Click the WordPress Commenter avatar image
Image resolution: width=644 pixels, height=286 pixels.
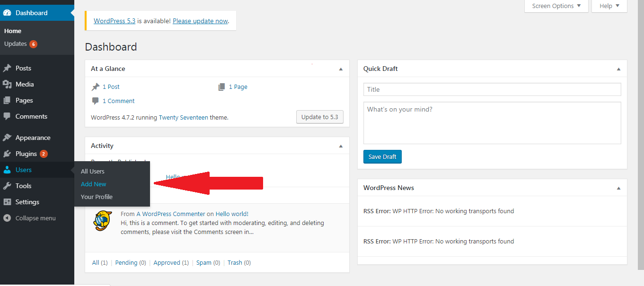tap(103, 221)
